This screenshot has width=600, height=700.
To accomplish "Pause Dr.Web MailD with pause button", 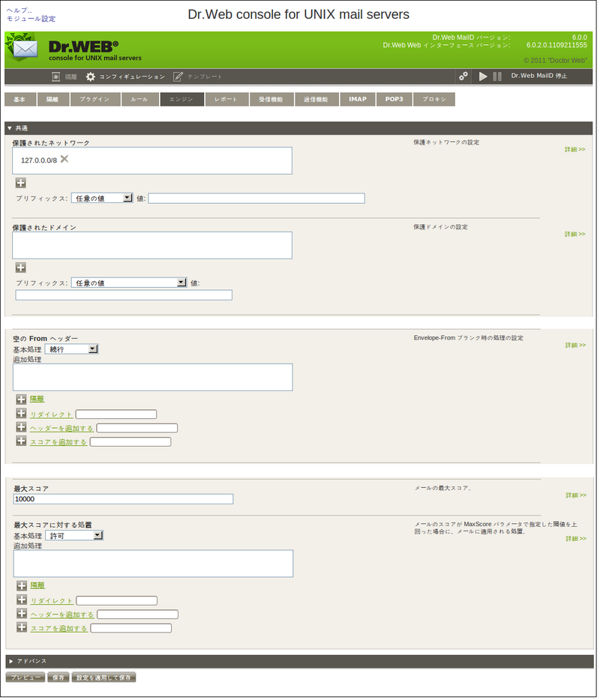I will coord(497,76).
